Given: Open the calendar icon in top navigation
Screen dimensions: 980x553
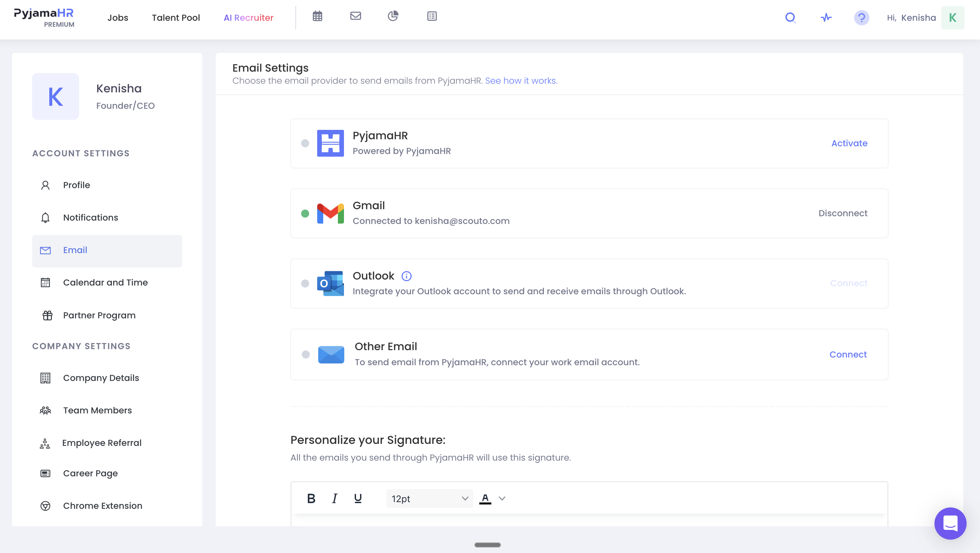Looking at the screenshot, I should [x=317, y=16].
